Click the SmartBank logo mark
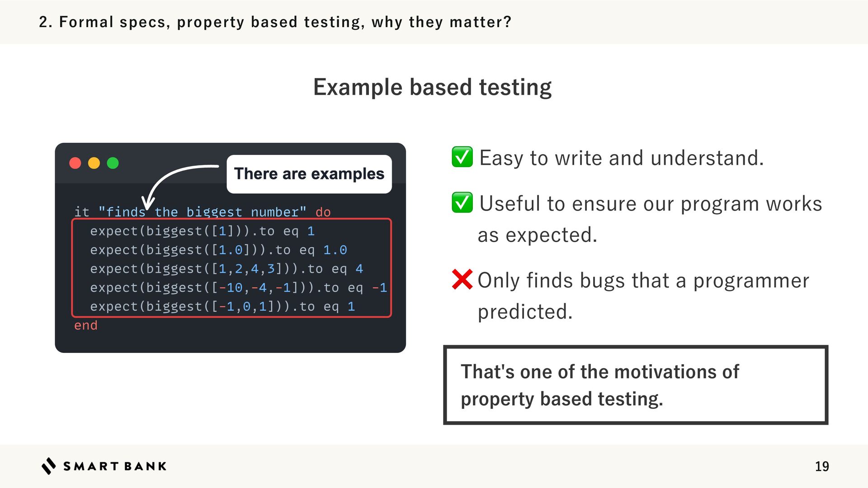 (x=49, y=466)
